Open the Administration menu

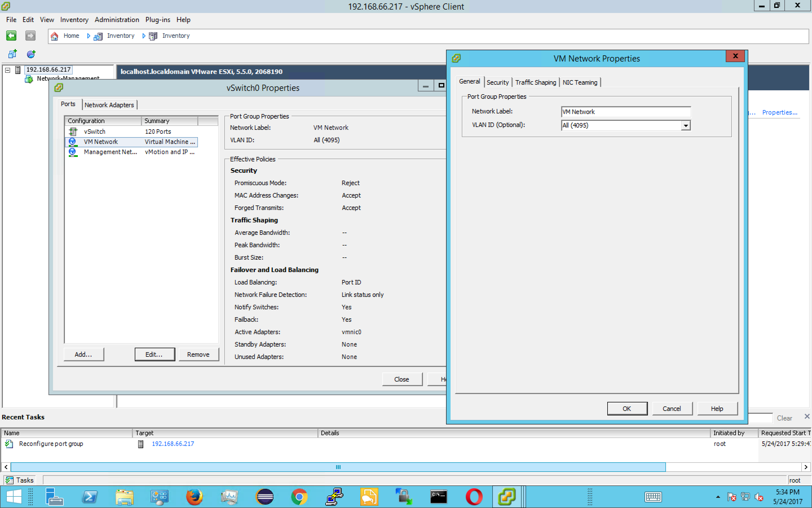click(x=117, y=20)
